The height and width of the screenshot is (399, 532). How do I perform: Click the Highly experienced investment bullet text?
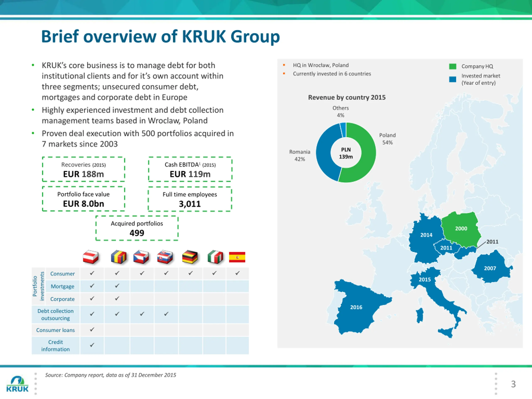133,116
